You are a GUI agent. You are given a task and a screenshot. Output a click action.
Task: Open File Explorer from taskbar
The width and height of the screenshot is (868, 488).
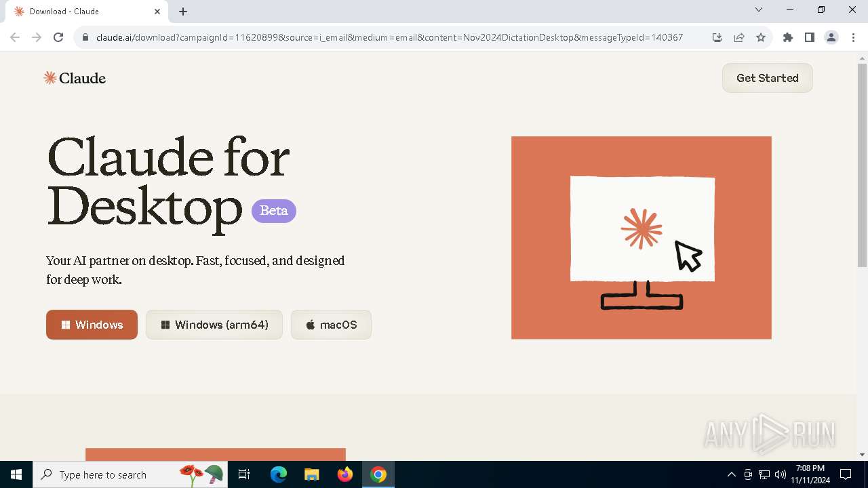pos(311,474)
